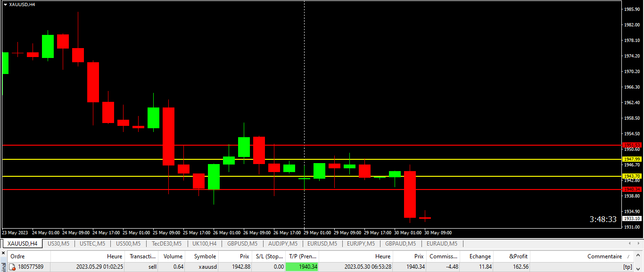
Task: Click the yellow 1947.99 price level tag
Action: [x=632, y=159]
